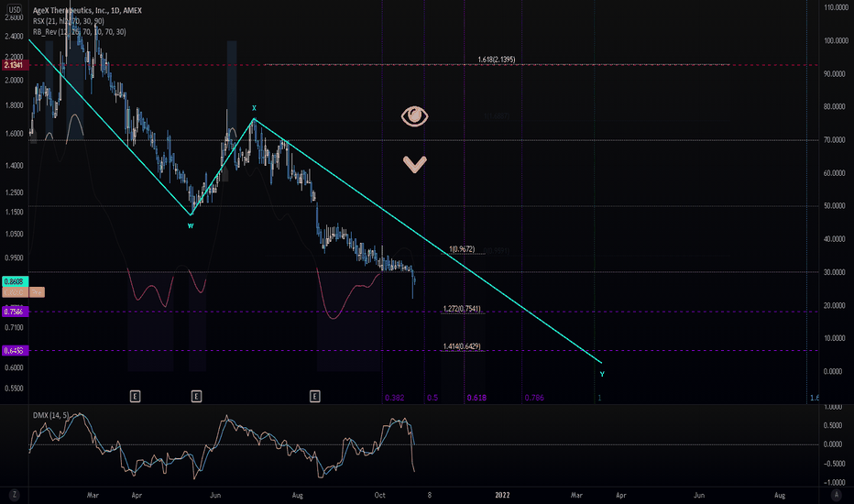This screenshot has height=504, width=854.
Task: Click the Y wave label
Action: tap(602, 374)
